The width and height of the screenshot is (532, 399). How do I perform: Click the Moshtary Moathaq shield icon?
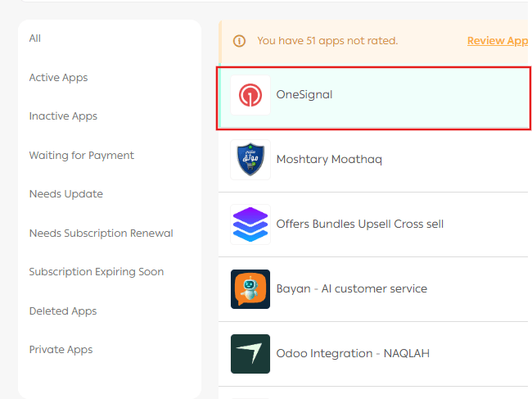250,160
